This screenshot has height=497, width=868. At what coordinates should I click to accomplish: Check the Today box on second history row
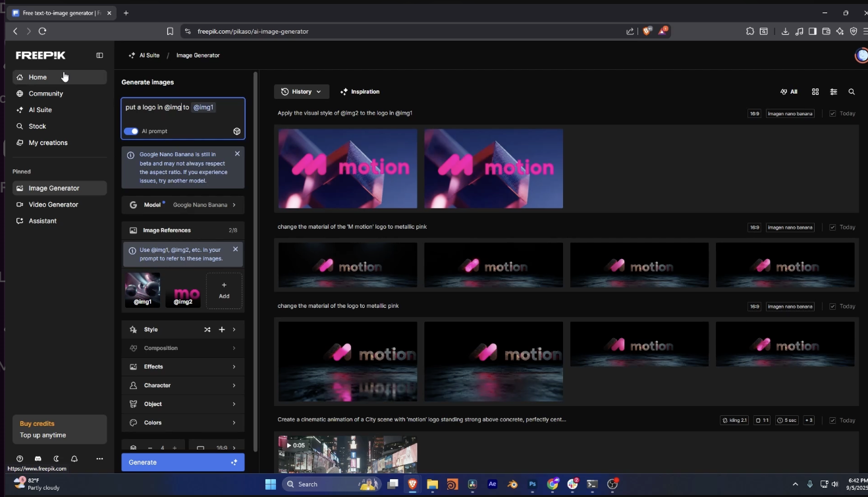pos(833,227)
